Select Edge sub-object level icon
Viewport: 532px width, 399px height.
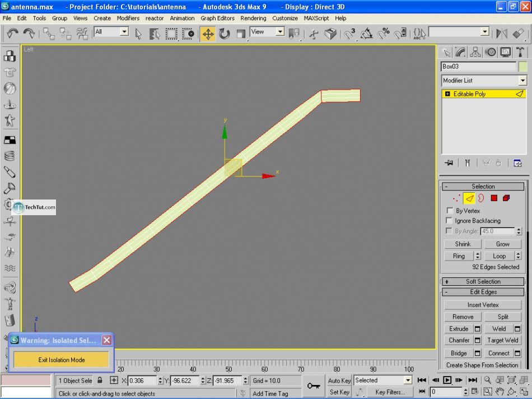tap(469, 198)
